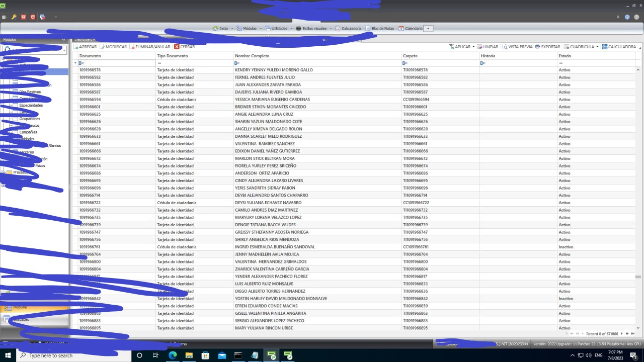This screenshot has height=362, width=644.
Task: Open Microsoft Edge from the taskbar
Action: [172, 355]
